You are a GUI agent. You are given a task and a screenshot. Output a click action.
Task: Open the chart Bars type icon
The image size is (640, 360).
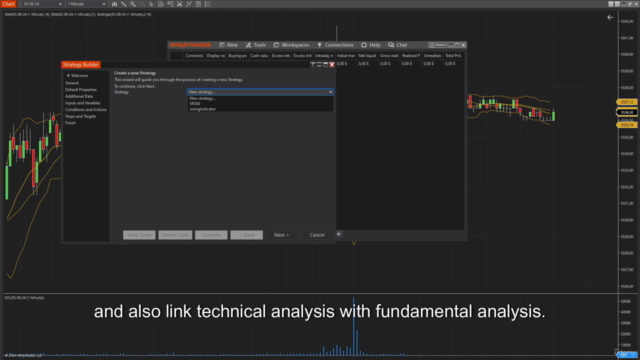[114, 4]
